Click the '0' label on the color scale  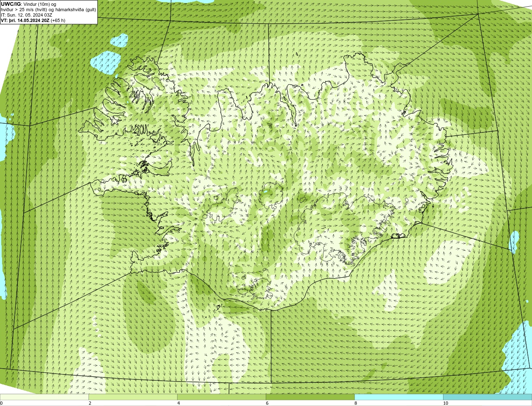[x=1, y=403]
